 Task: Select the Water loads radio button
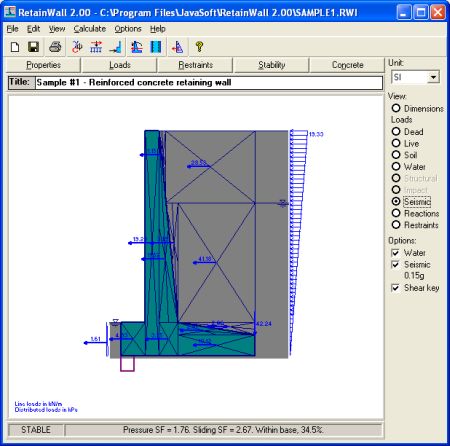(x=396, y=166)
